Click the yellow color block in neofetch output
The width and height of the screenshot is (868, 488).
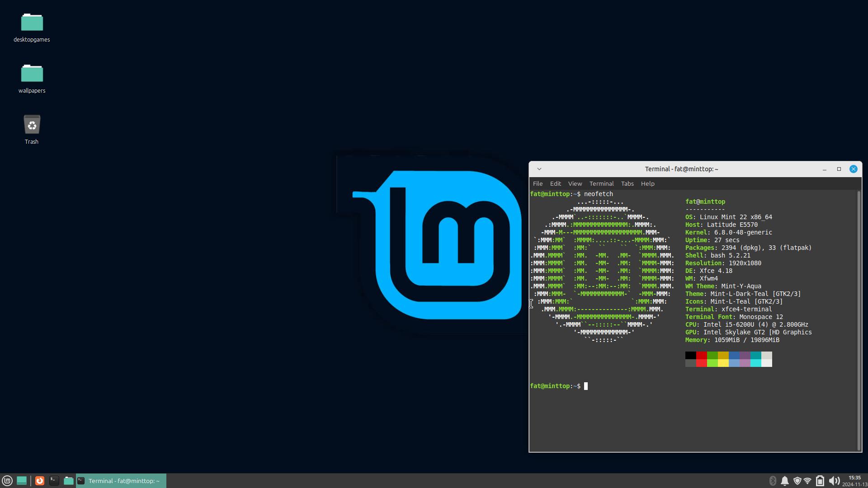tap(723, 363)
